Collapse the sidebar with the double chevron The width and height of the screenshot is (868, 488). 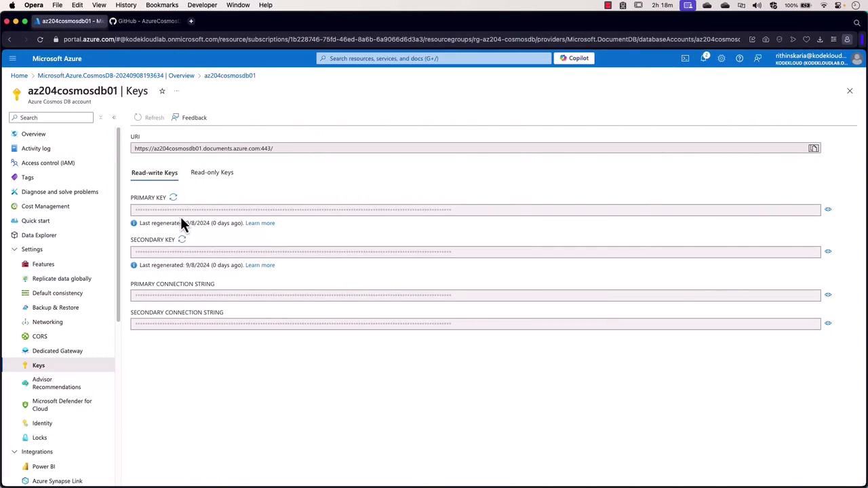click(x=114, y=118)
